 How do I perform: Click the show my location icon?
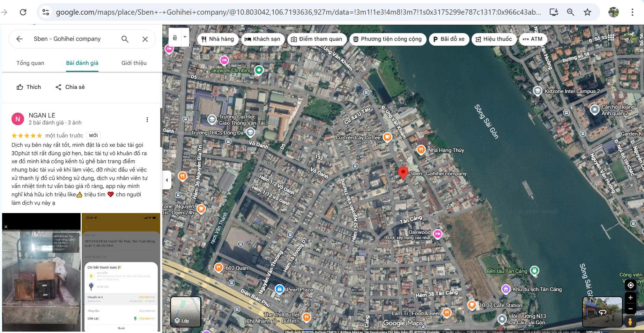click(630, 285)
